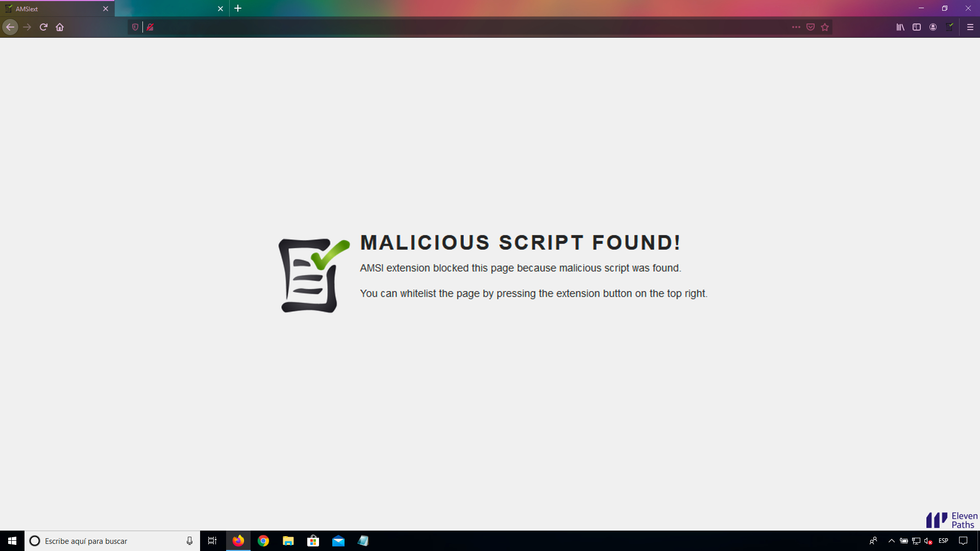Click the 'You can whitelist the page' text

(533, 293)
